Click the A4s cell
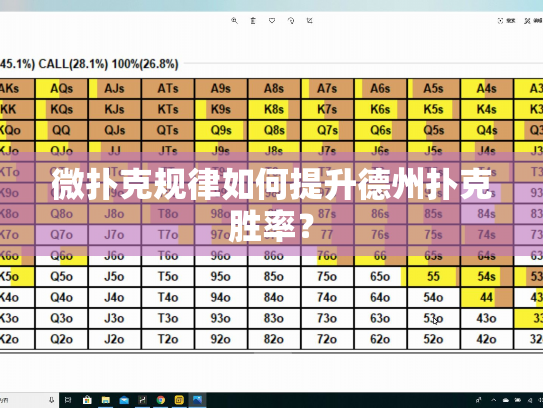This screenshot has height=408, width=543. (x=487, y=89)
